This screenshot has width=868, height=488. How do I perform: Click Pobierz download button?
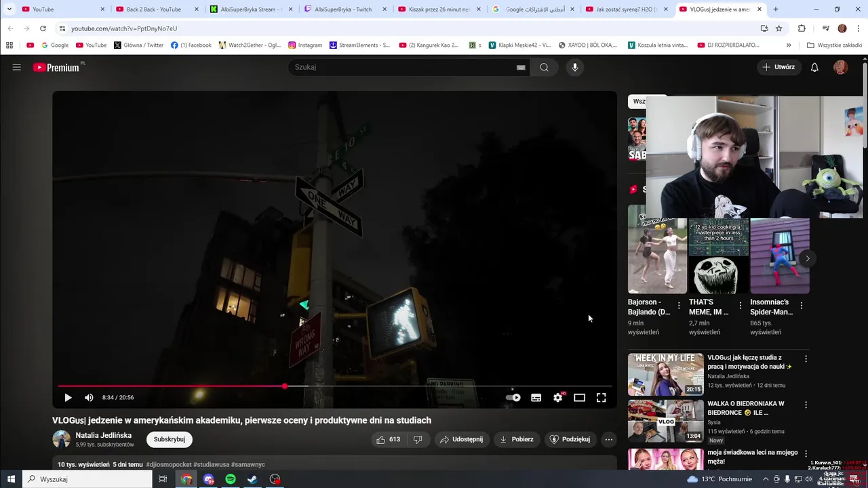[517, 439]
